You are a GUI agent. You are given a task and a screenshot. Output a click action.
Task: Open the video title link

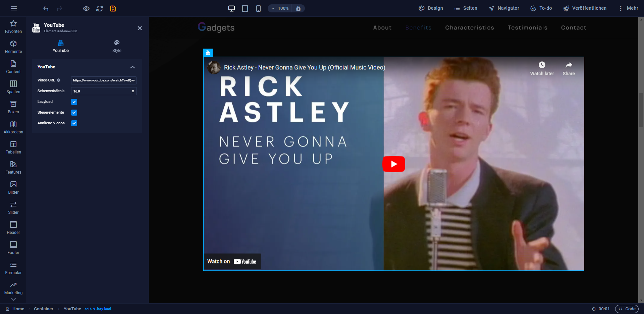click(305, 67)
